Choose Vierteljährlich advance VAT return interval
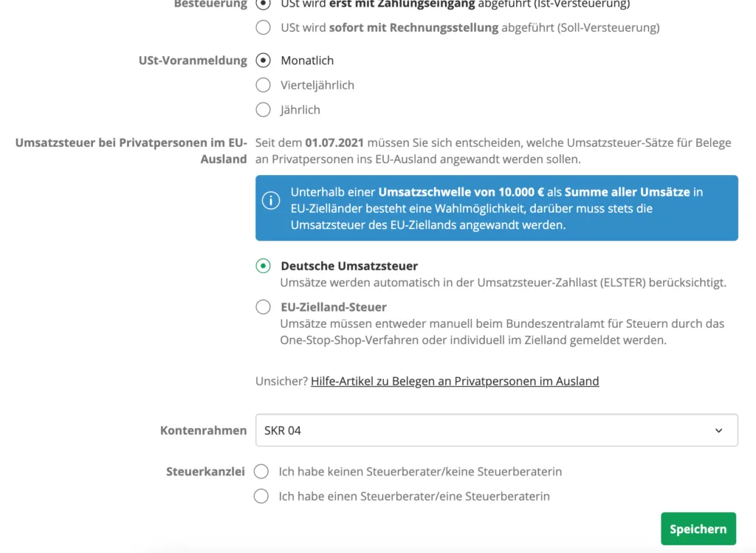 pyautogui.click(x=263, y=85)
